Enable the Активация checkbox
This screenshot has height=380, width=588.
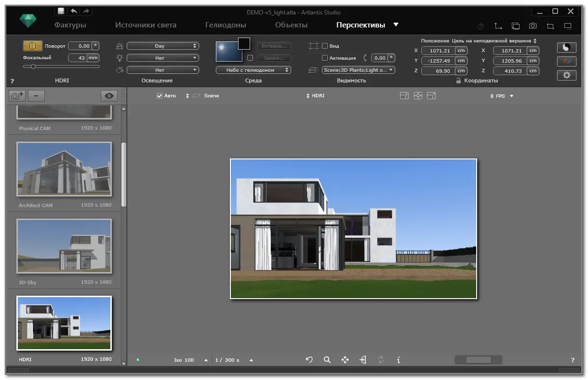[325, 58]
